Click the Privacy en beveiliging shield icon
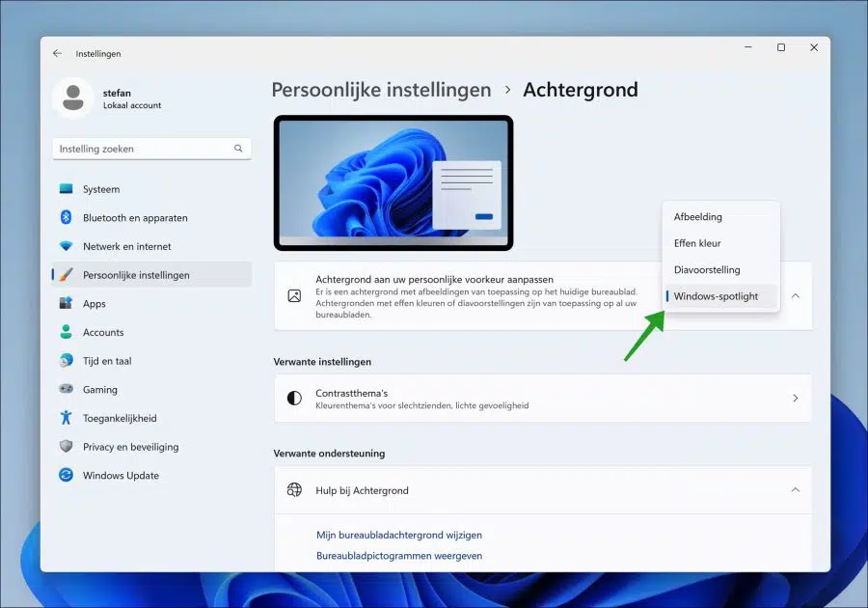 pos(66,446)
